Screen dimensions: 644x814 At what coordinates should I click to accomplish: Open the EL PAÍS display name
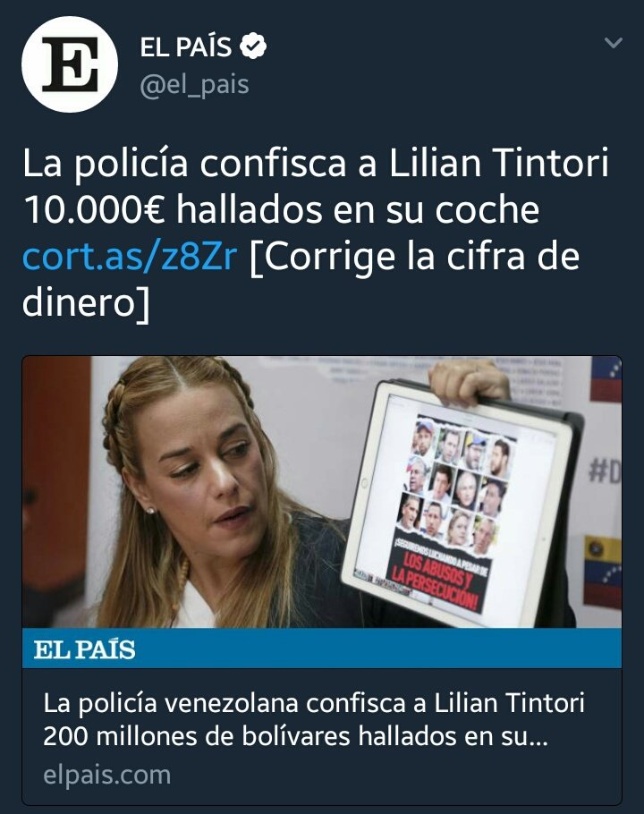(x=186, y=47)
